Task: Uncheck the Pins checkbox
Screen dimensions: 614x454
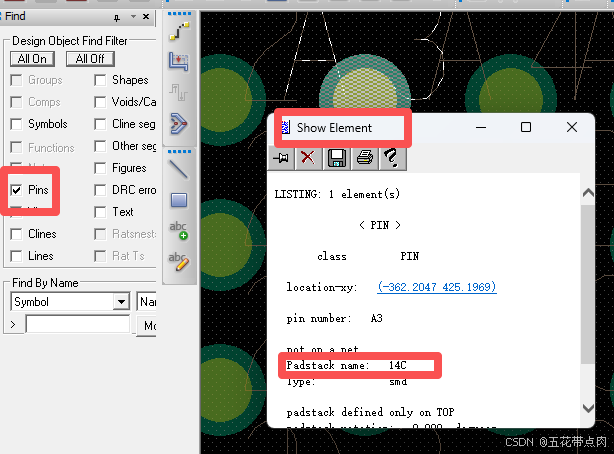Action: click(x=16, y=190)
